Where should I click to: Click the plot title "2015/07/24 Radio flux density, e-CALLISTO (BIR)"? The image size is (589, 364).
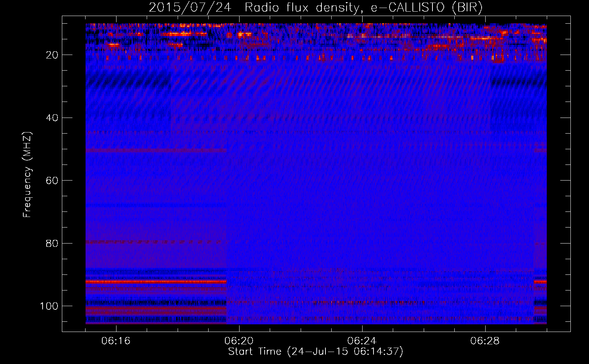(316, 8)
